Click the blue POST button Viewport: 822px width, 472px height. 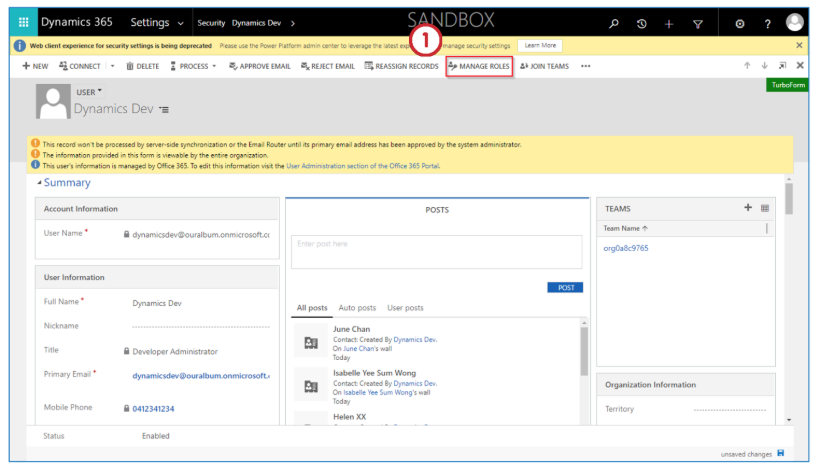[565, 288]
